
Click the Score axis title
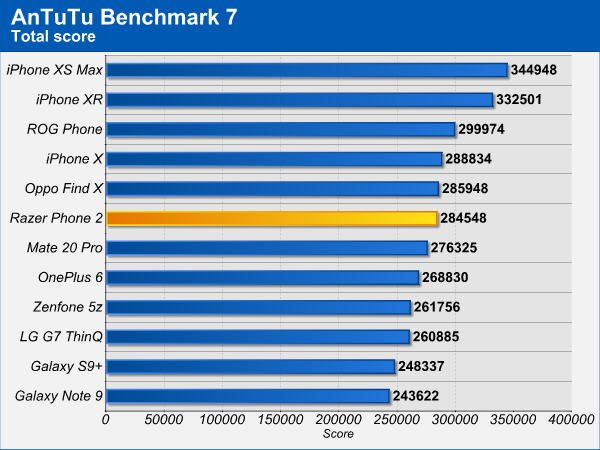point(338,434)
